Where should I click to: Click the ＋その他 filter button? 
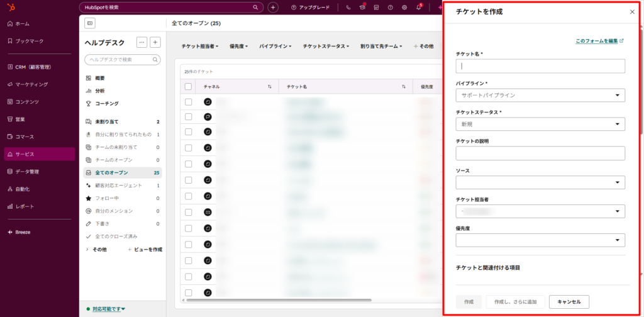coord(423,47)
